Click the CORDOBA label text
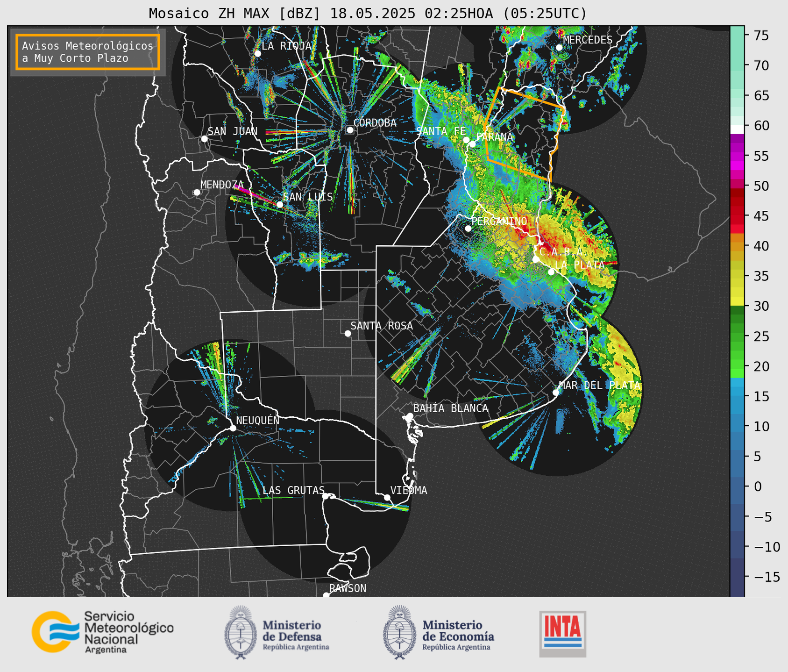Image resolution: width=788 pixels, height=672 pixels. tap(375, 123)
